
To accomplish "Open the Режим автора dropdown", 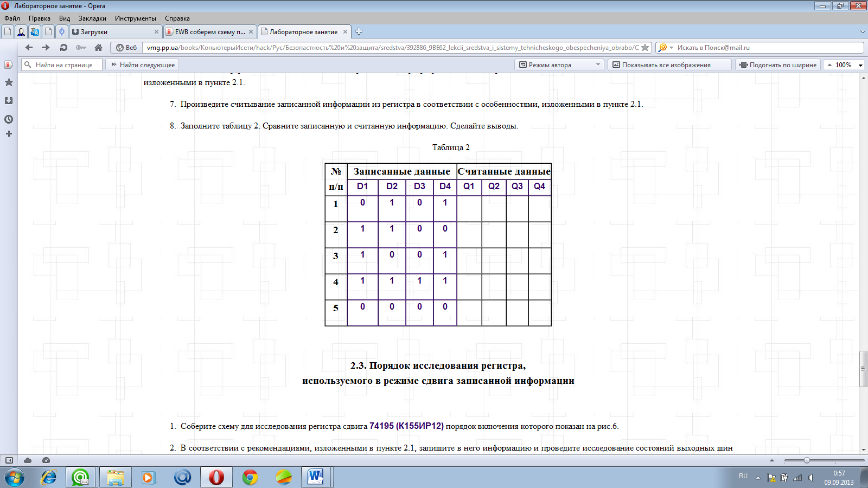I will point(559,65).
